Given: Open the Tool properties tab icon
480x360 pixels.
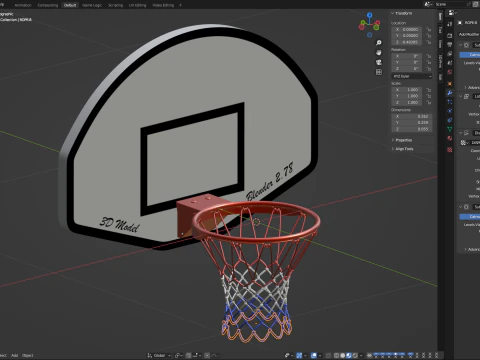Looking at the screenshot, I should [450, 24].
